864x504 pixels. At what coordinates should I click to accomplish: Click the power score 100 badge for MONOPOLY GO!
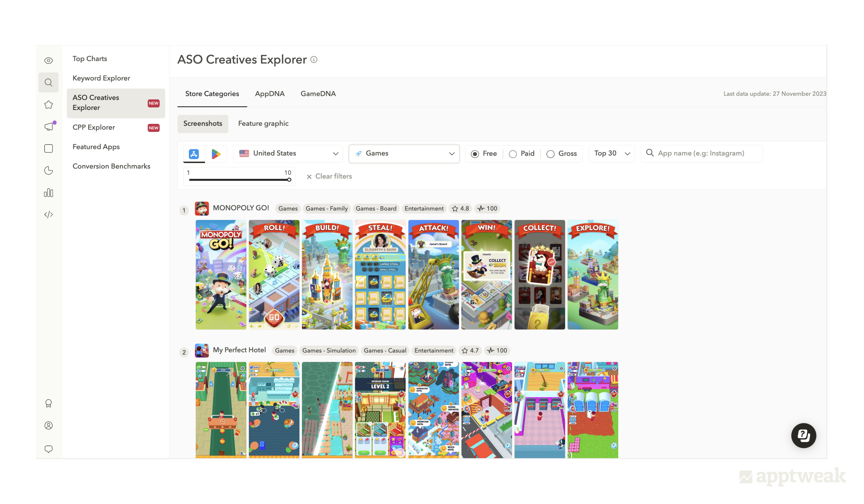(487, 209)
